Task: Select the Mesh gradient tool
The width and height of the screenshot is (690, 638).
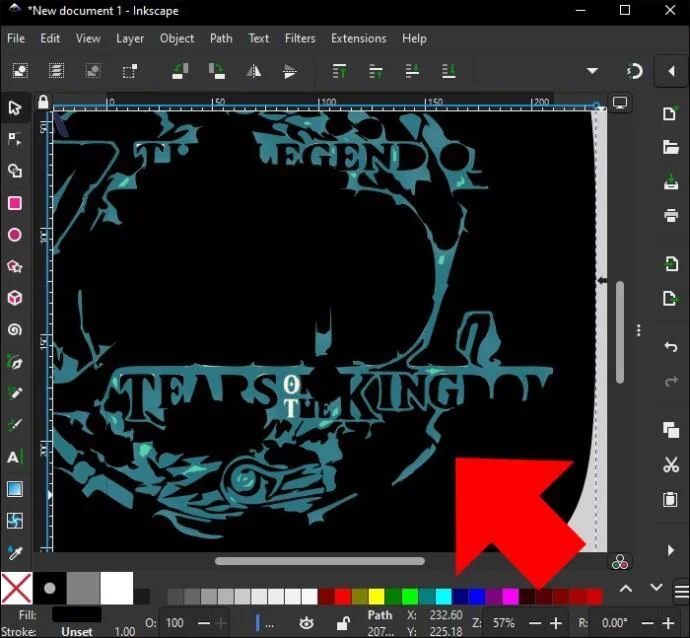Action: (15, 521)
